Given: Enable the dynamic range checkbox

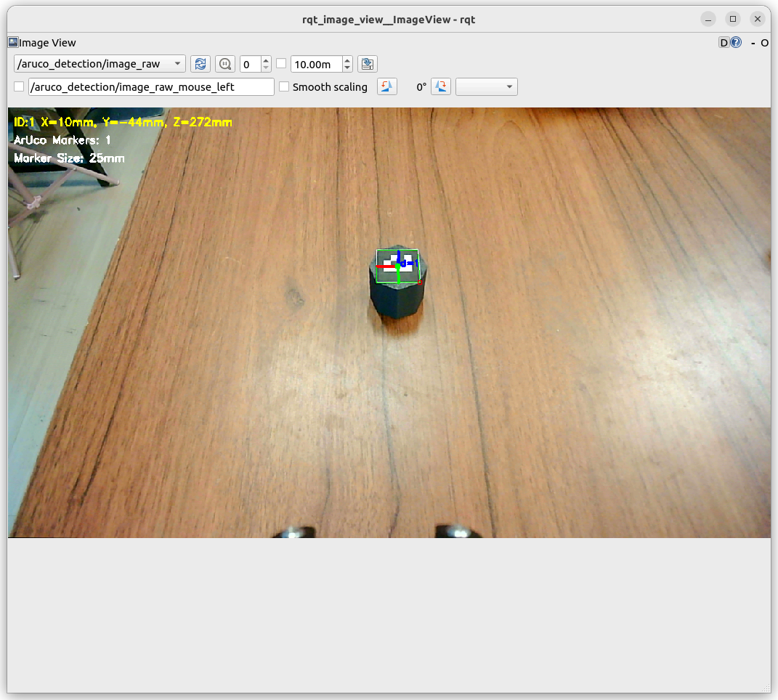Looking at the screenshot, I should (281, 63).
